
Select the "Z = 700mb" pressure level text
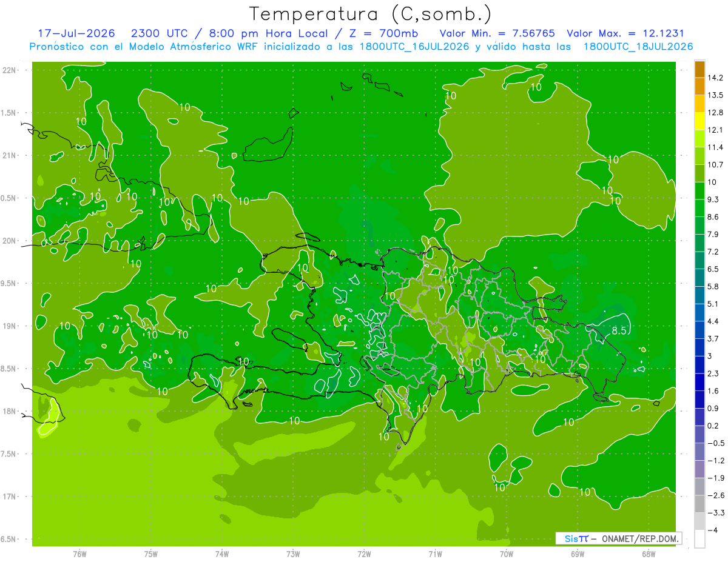click(x=382, y=33)
